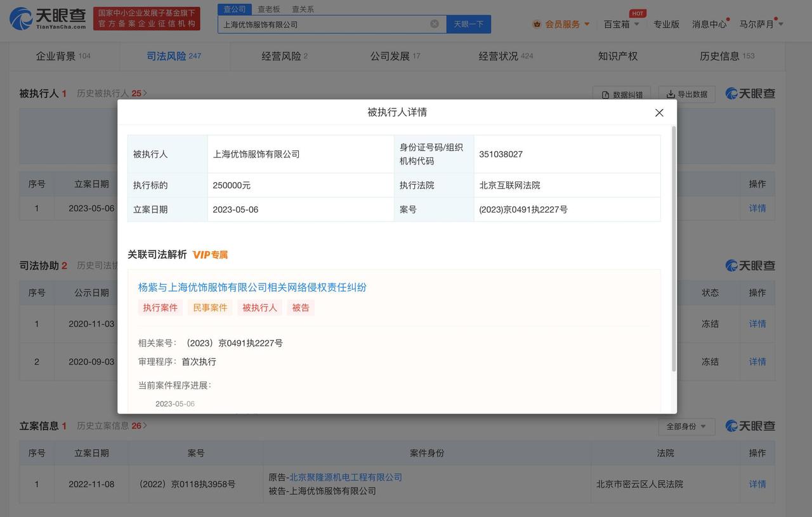
Task: Click the 250000元 执行标的 value
Action: (232, 185)
